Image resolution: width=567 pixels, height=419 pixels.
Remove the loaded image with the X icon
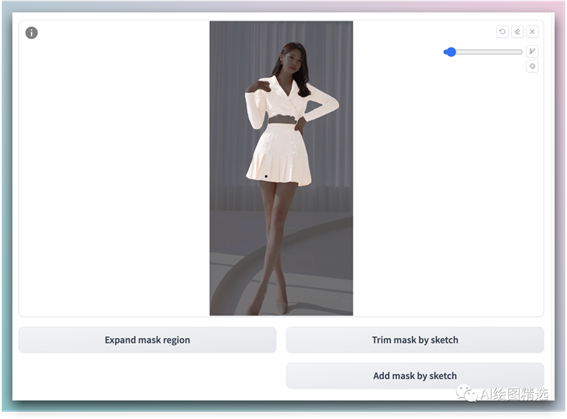tap(532, 32)
